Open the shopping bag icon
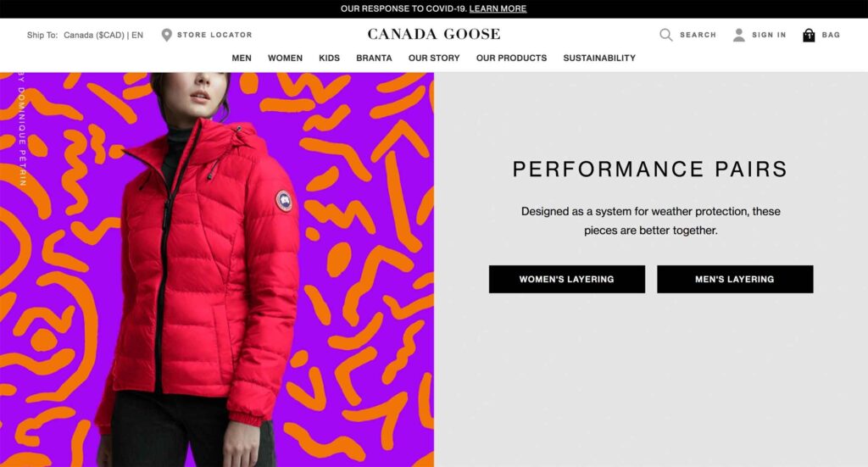The height and width of the screenshot is (467, 868). 809,35
